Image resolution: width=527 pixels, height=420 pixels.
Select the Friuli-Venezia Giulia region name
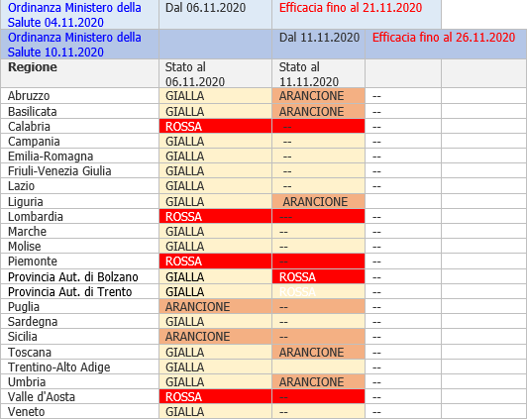(x=59, y=171)
